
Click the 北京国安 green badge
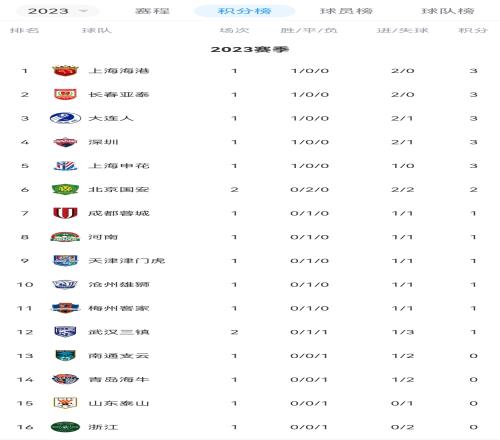65,189
